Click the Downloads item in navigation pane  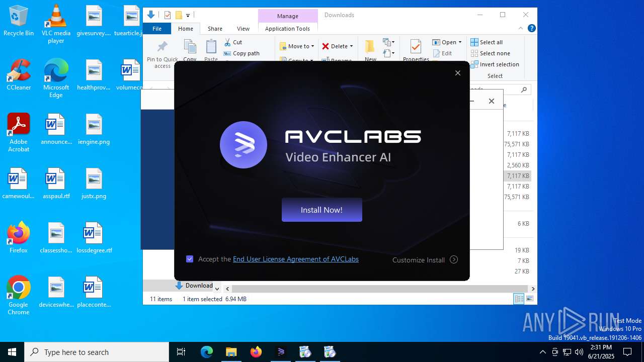pos(194,286)
